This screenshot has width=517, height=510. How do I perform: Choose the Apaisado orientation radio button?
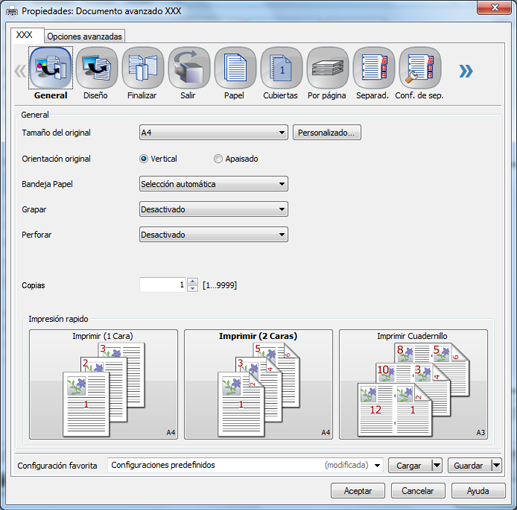218,159
